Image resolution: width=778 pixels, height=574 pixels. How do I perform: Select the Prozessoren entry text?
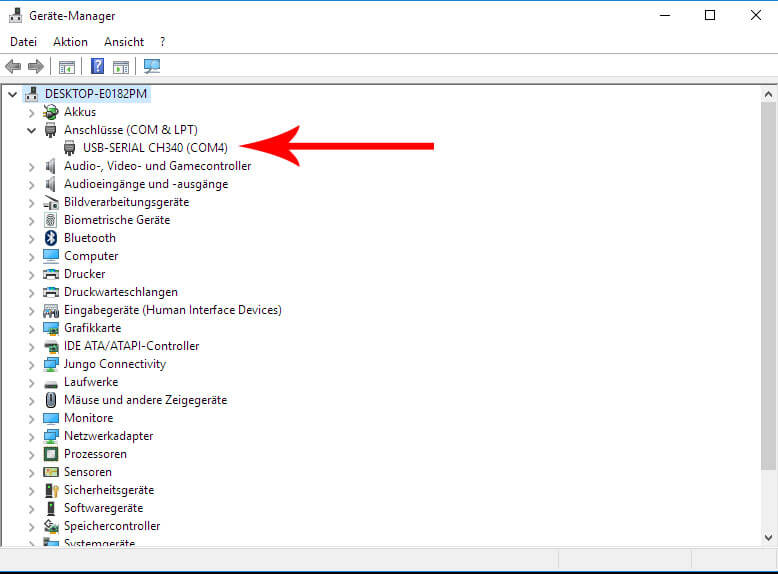pos(95,454)
